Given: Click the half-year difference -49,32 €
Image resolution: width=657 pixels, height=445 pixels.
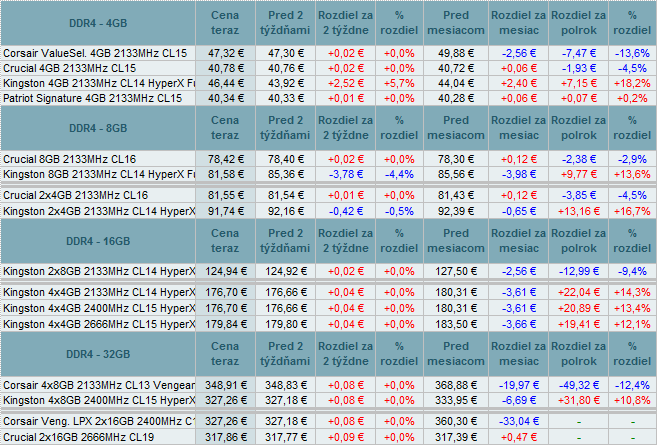Looking at the screenshot, I should click(579, 385).
